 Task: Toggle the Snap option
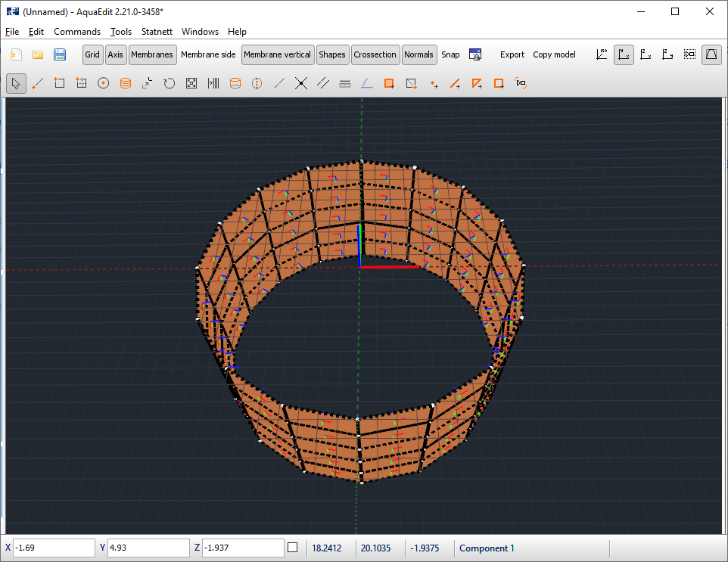450,54
